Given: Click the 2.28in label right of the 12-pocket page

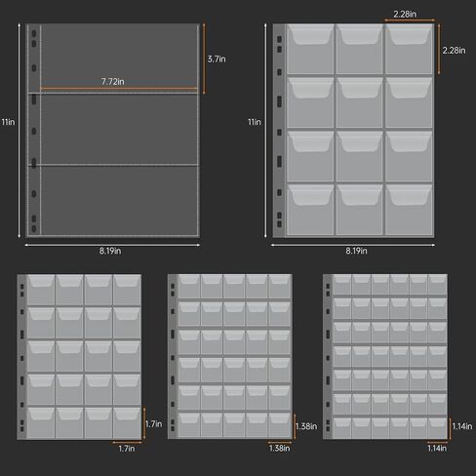Looking at the screenshot, I should 454,51.
